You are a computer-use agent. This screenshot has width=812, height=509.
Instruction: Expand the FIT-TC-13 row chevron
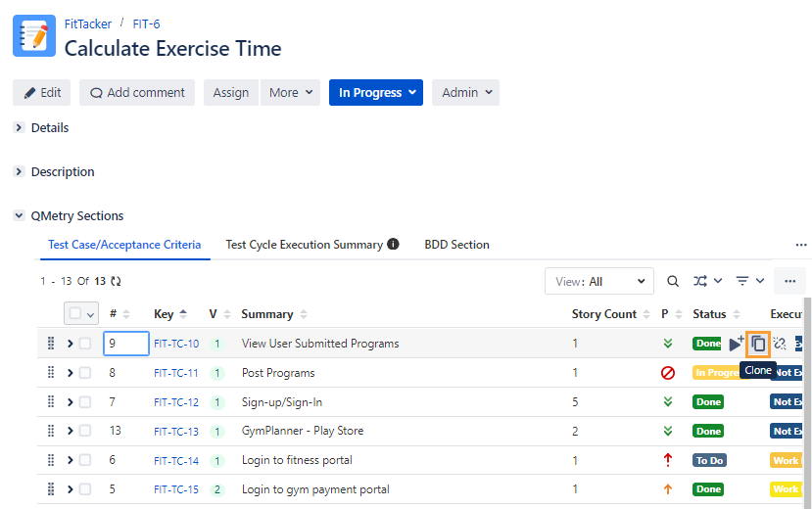(x=70, y=431)
